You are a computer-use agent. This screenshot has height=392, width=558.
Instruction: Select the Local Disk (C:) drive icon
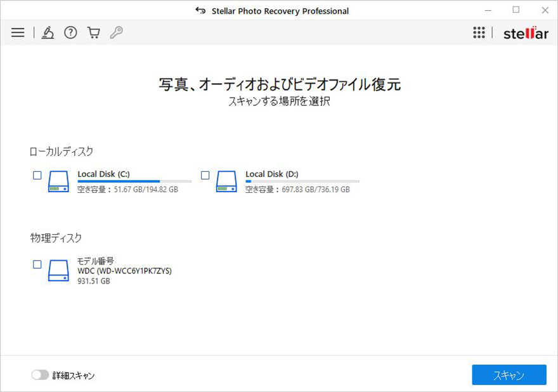pyautogui.click(x=58, y=182)
